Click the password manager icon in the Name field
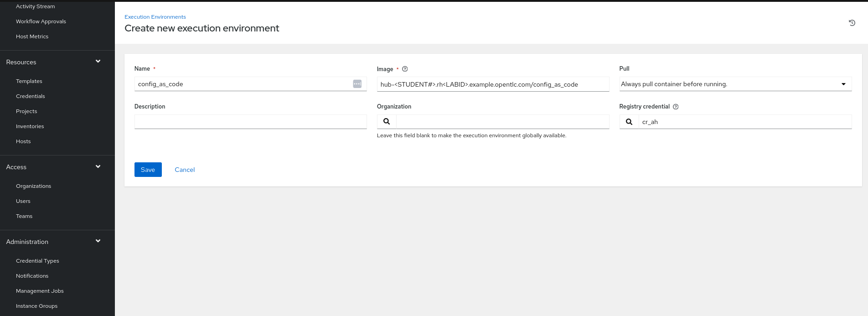This screenshot has height=316, width=868. pyautogui.click(x=357, y=84)
